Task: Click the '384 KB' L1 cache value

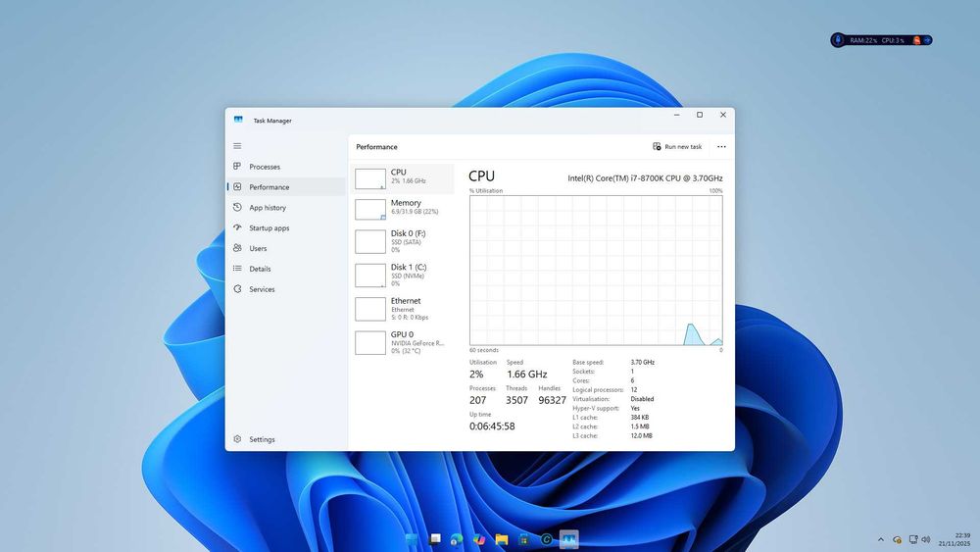Action: point(639,417)
